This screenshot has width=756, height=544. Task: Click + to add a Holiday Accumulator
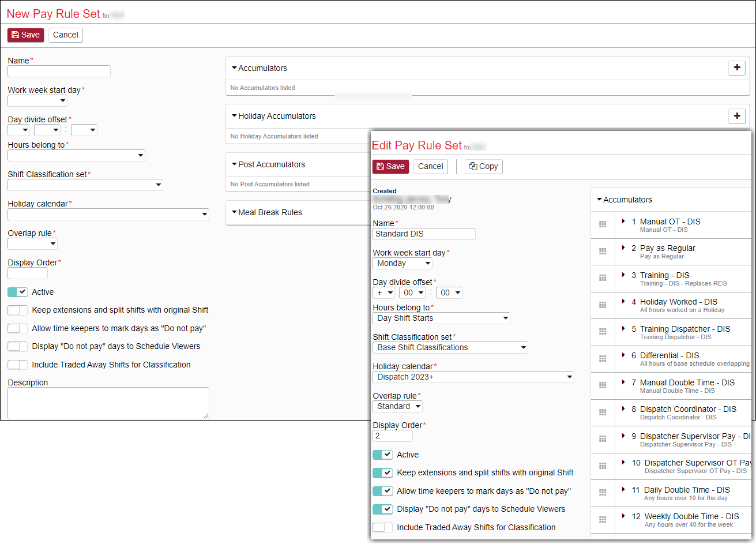click(737, 116)
